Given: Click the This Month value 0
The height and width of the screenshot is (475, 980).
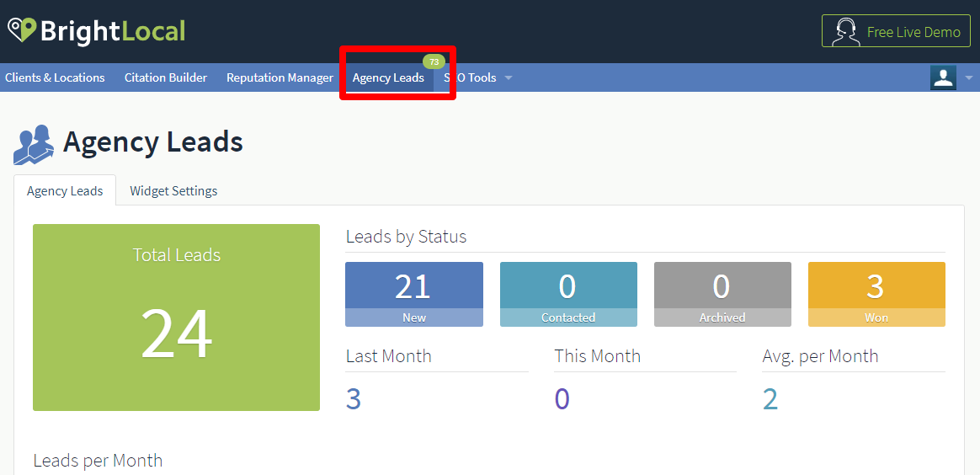Looking at the screenshot, I should pos(562,398).
